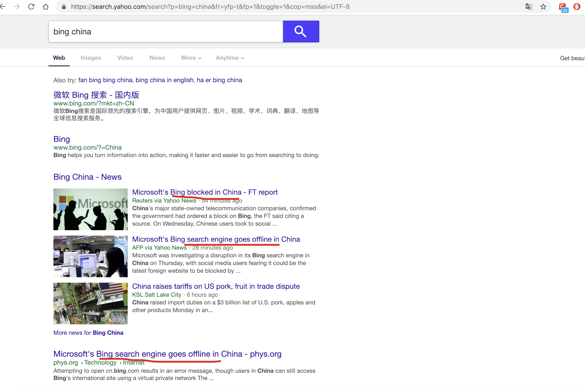Go back using the back arrow
The width and height of the screenshot is (585, 392).
click(x=3, y=7)
